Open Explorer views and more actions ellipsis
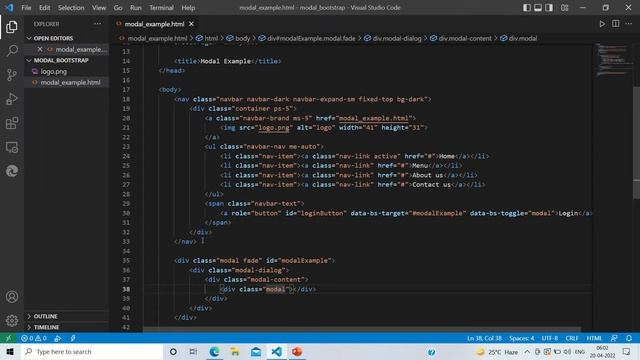The height and width of the screenshot is (360, 640). tap(98, 24)
